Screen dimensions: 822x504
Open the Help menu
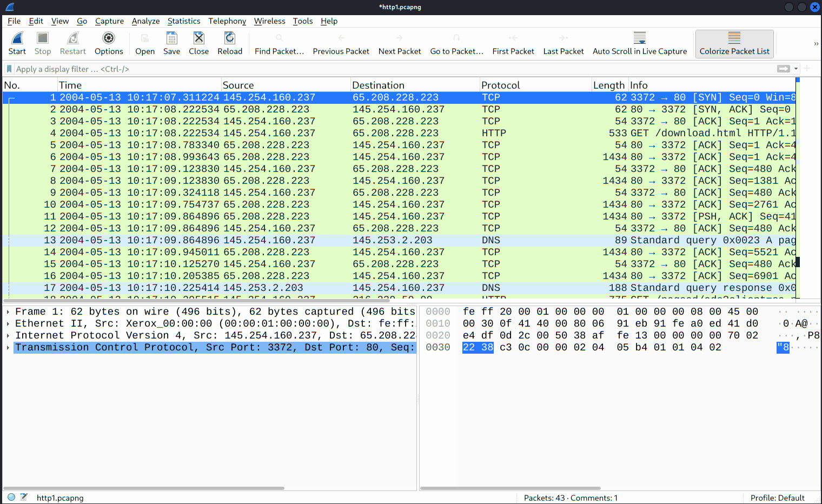pyautogui.click(x=329, y=21)
